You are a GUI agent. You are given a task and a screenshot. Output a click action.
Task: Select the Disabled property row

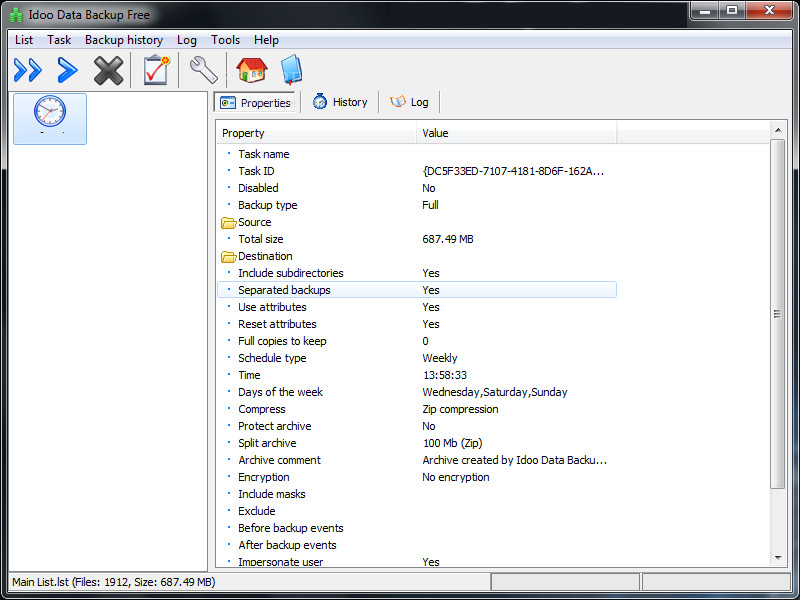click(x=417, y=188)
